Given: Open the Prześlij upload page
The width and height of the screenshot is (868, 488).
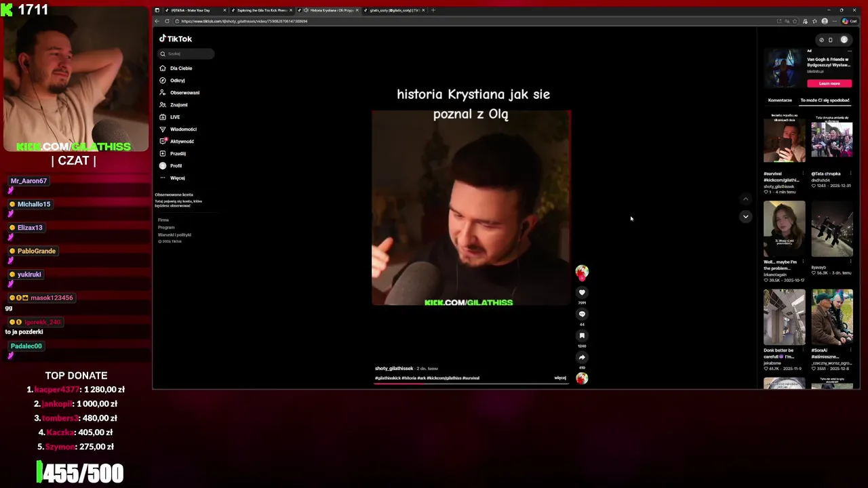Looking at the screenshot, I should coord(173,154).
